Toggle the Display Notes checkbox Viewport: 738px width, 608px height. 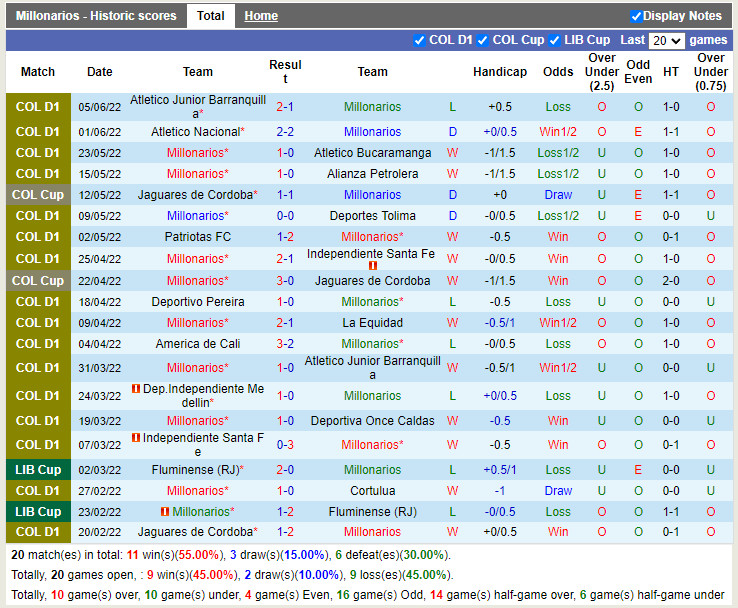(636, 16)
